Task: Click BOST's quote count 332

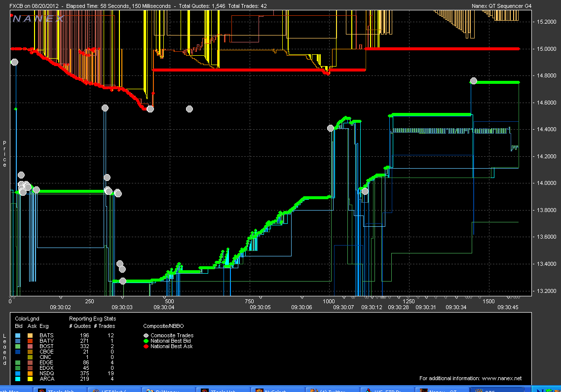Action: tap(84, 346)
